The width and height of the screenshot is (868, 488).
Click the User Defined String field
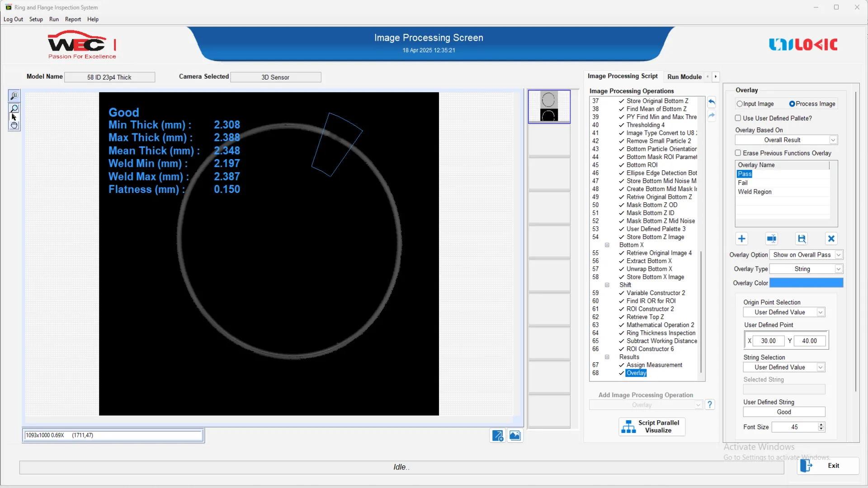[x=783, y=412]
